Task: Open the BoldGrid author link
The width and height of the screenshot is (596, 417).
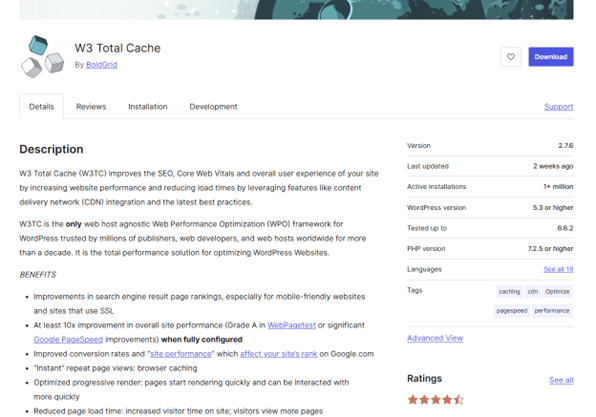Action: [x=101, y=65]
